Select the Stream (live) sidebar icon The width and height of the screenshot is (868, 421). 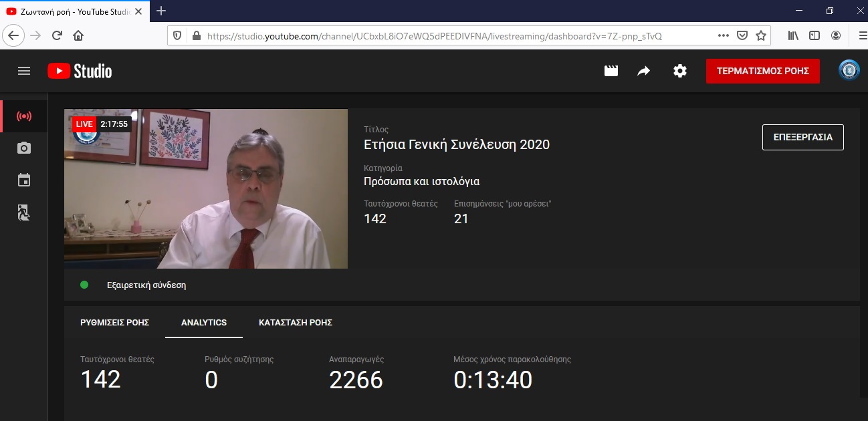coord(24,117)
